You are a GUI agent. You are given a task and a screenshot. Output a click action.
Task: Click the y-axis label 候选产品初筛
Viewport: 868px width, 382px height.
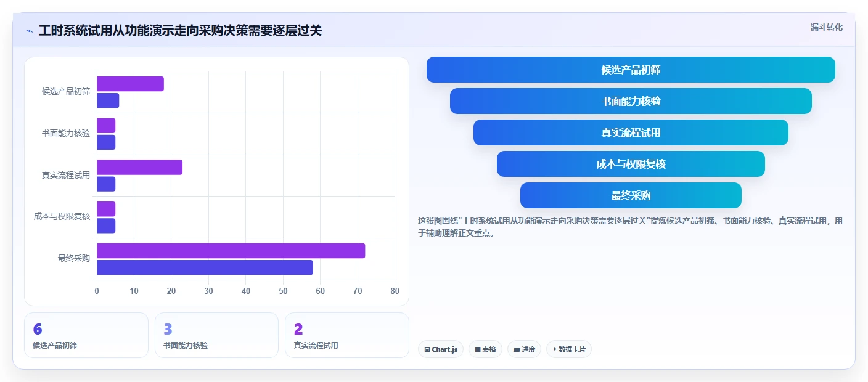click(x=66, y=92)
